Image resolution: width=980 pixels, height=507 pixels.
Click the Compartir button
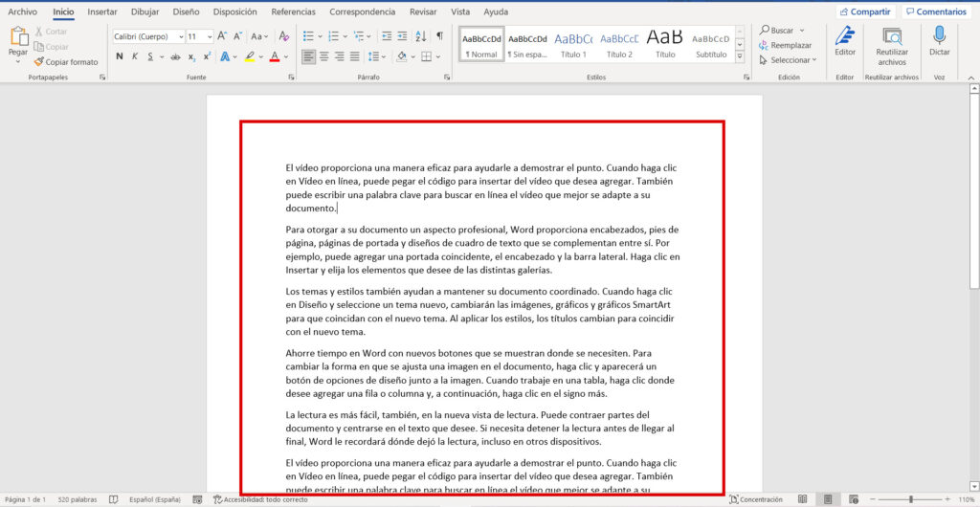864,12
